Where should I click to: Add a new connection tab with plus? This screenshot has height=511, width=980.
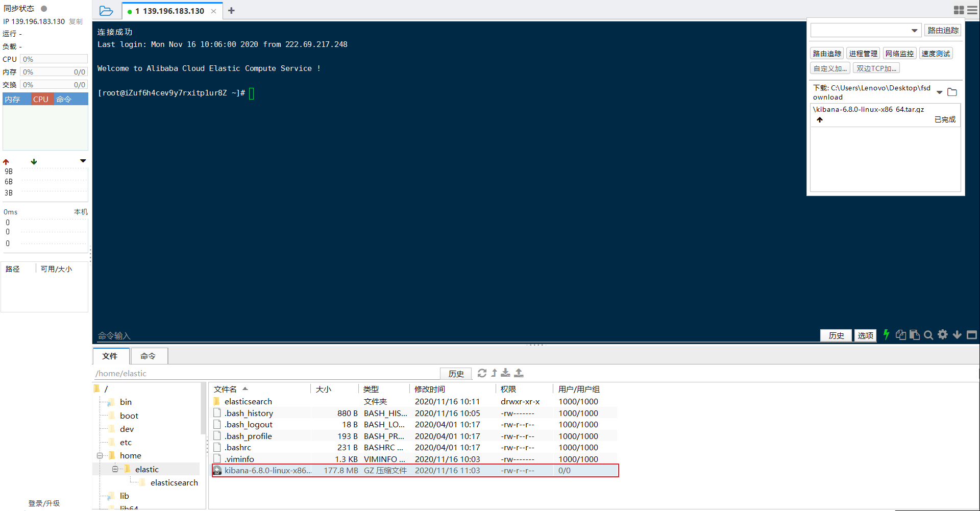[x=231, y=11]
